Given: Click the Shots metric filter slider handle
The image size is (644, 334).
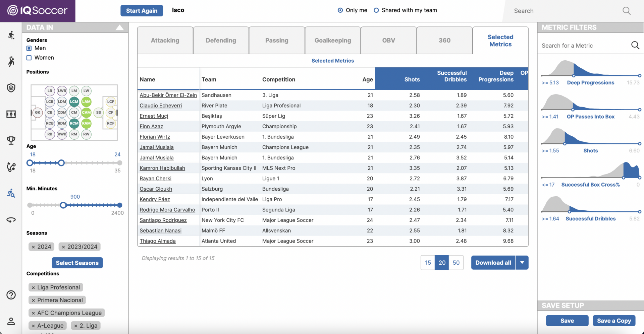Looking at the screenshot, I should 565,144.
